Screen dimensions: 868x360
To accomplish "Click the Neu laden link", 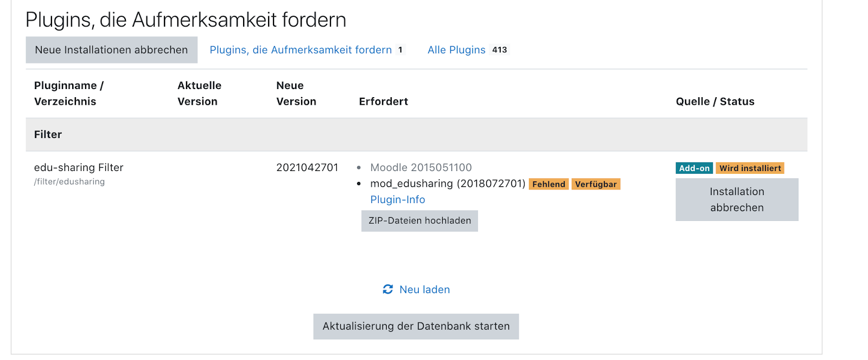I will pos(424,290).
